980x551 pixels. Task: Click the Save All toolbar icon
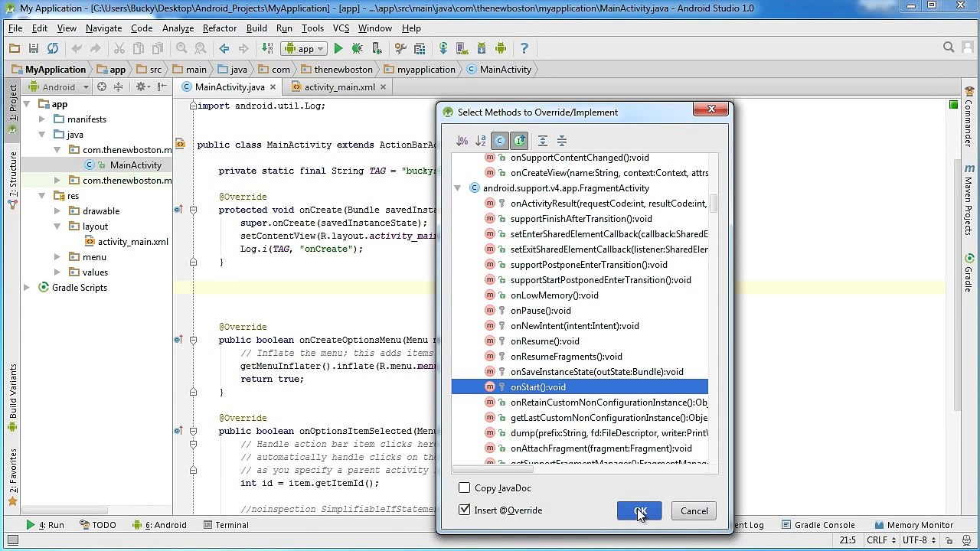34,48
